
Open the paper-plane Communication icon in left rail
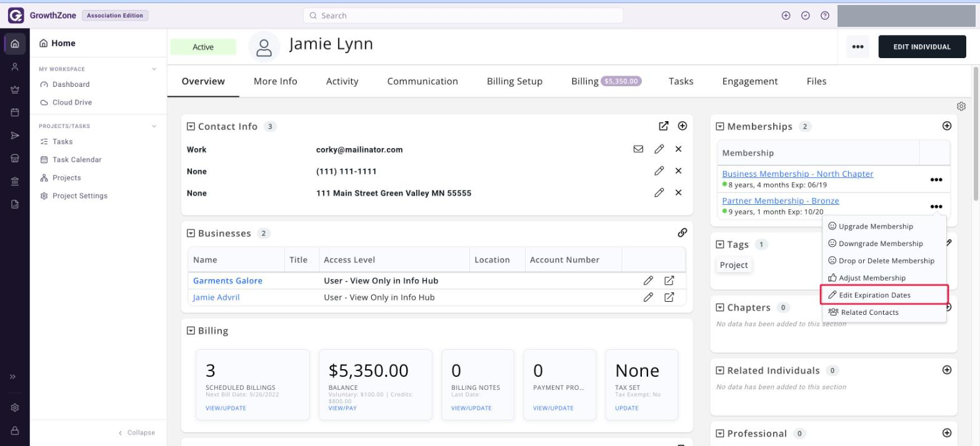pos(15,136)
